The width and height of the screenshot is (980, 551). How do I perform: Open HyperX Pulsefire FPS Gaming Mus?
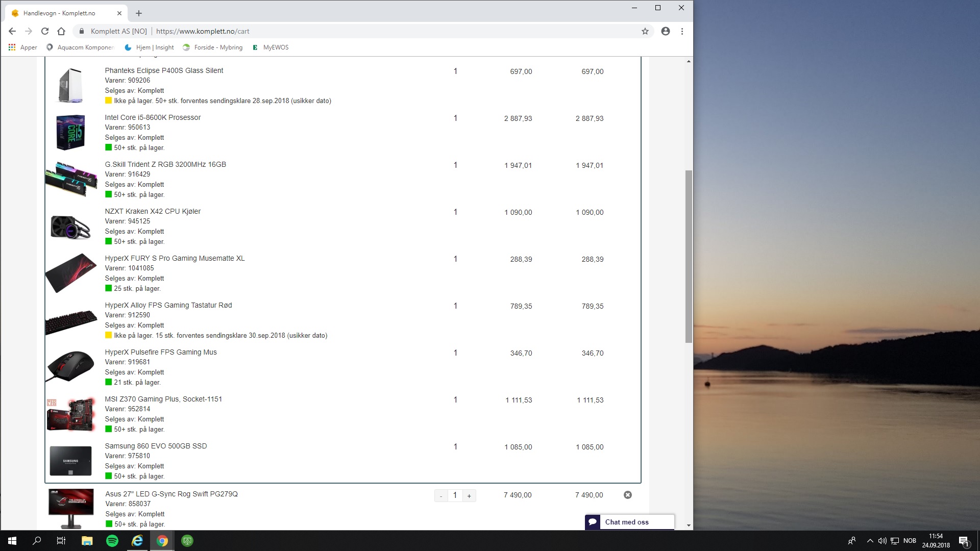coord(161,352)
